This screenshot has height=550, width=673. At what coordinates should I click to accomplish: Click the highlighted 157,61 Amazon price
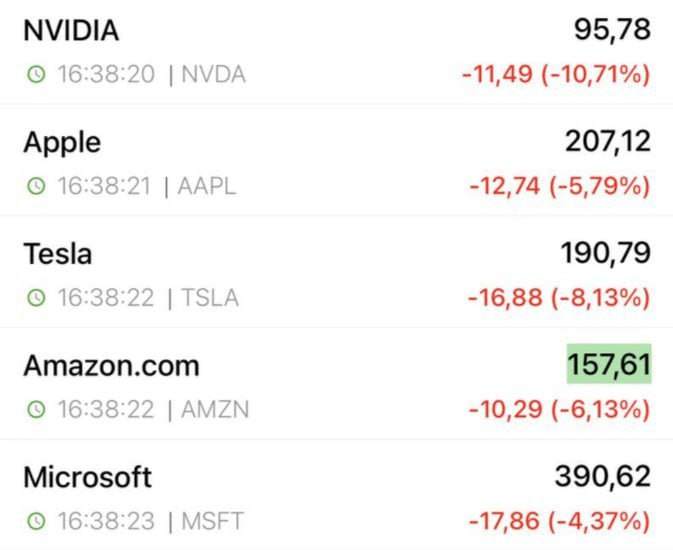coord(609,365)
